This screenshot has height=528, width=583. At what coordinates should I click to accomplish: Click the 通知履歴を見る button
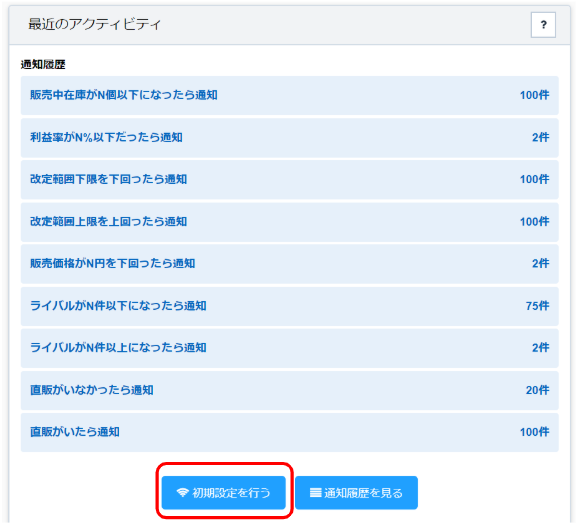click(356, 493)
